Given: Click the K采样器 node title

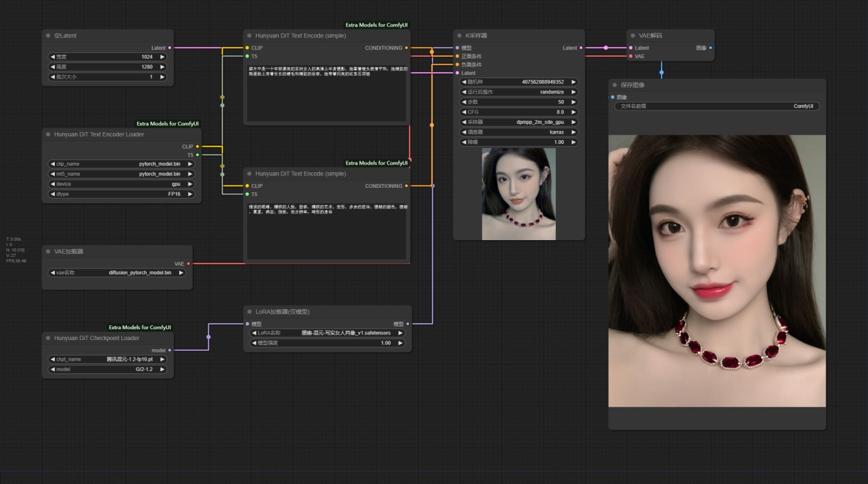Looking at the screenshot, I should point(476,35).
